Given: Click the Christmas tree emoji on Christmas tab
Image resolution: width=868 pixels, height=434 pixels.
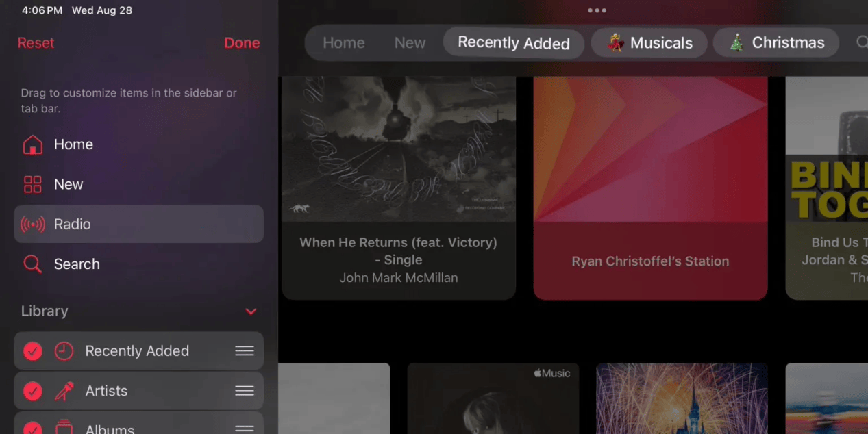Looking at the screenshot, I should tap(736, 42).
